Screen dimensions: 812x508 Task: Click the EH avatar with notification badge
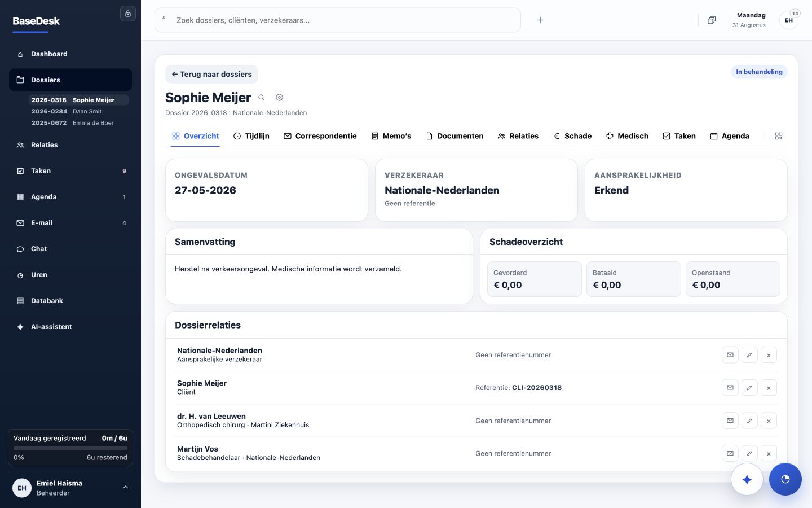pyautogui.click(x=789, y=20)
